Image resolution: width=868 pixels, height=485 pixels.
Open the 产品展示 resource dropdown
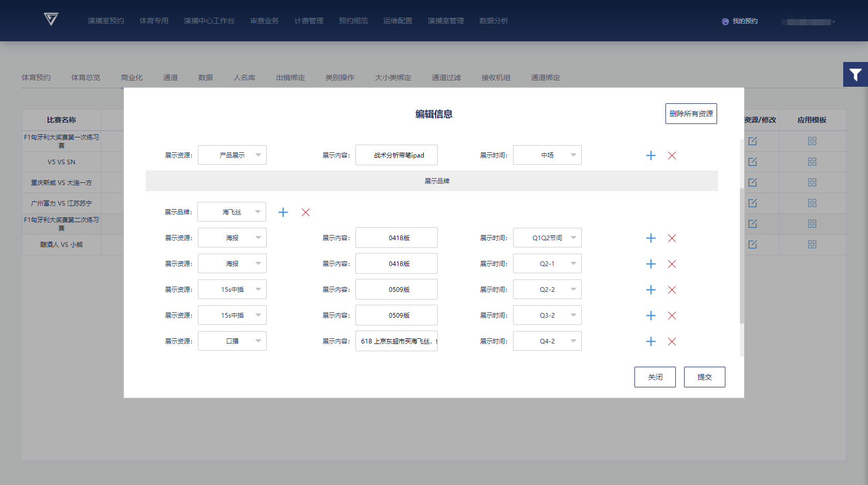(x=232, y=155)
